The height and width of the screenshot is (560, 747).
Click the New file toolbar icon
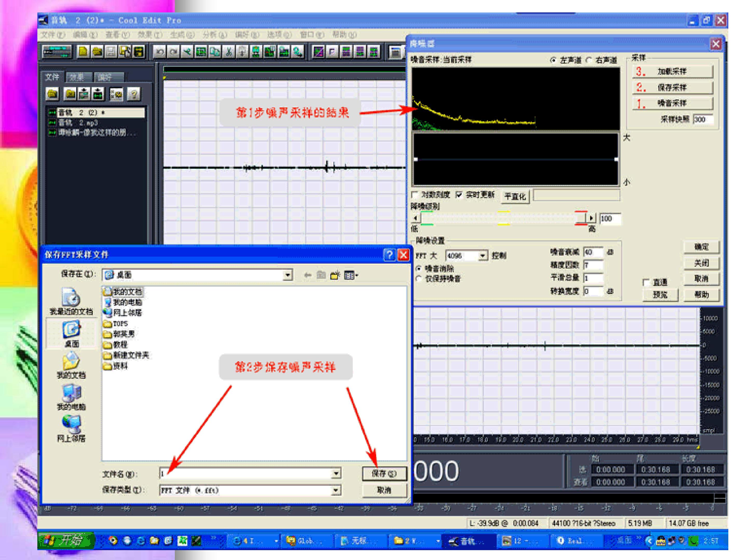coord(83,52)
